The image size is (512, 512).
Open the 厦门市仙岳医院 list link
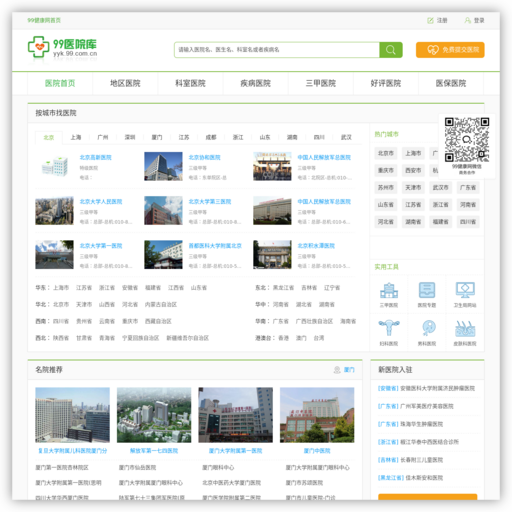coord(138,468)
